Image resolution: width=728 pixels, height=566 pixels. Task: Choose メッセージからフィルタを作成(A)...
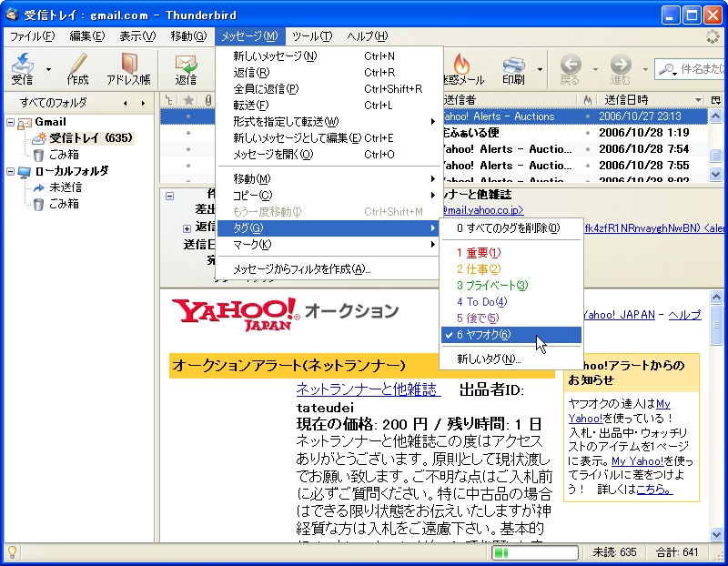pyautogui.click(x=329, y=268)
